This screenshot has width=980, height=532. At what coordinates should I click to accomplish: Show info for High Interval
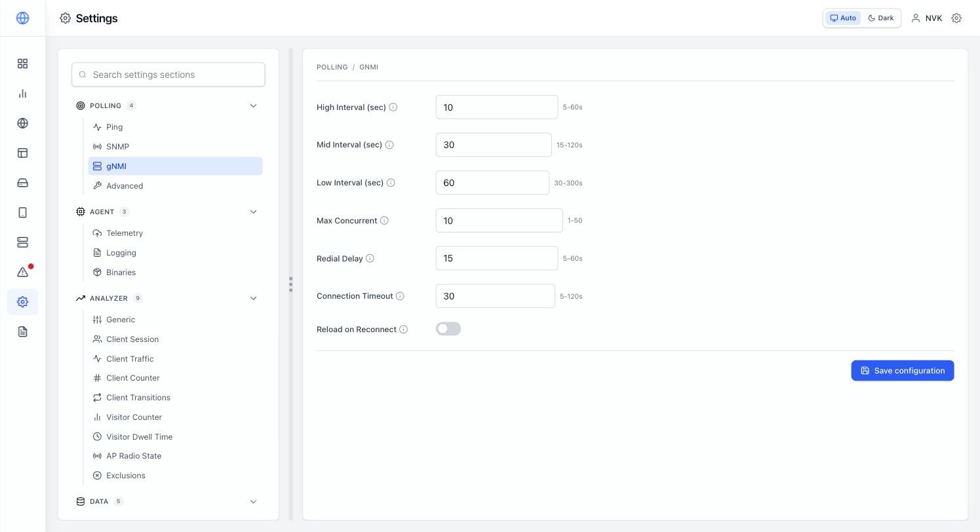[393, 107]
